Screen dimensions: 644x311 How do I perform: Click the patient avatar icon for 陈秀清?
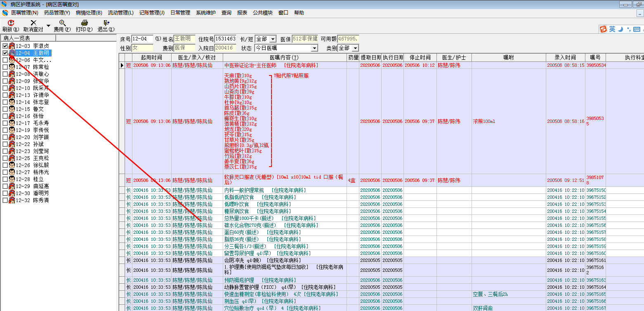(12, 200)
